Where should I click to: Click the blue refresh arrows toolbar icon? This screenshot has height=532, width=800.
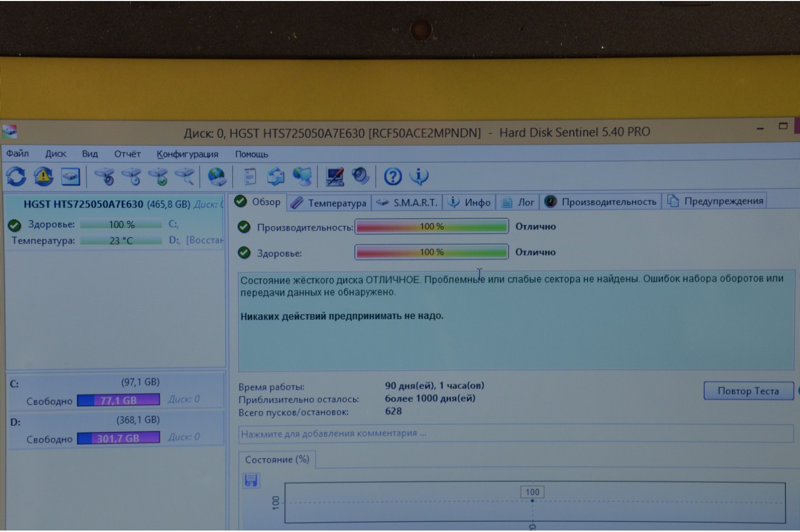point(16,176)
